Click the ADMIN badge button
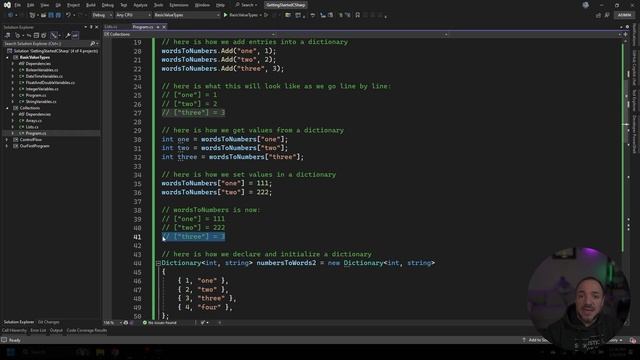The width and height of the screenshot is (640, 360). coord(624,15)
